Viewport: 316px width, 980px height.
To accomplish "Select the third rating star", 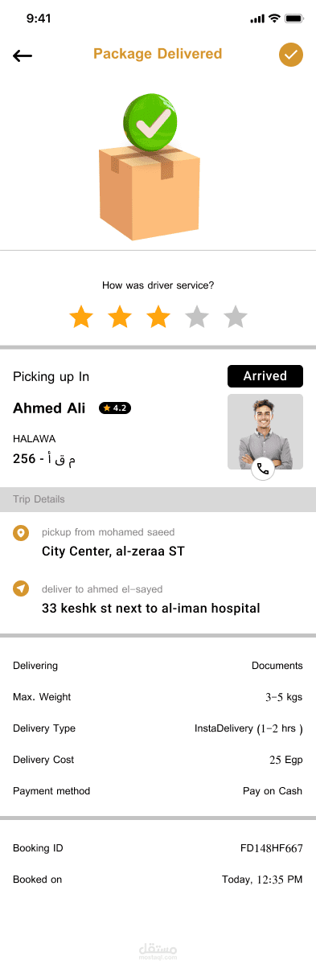I will click(x=158, y=317).
